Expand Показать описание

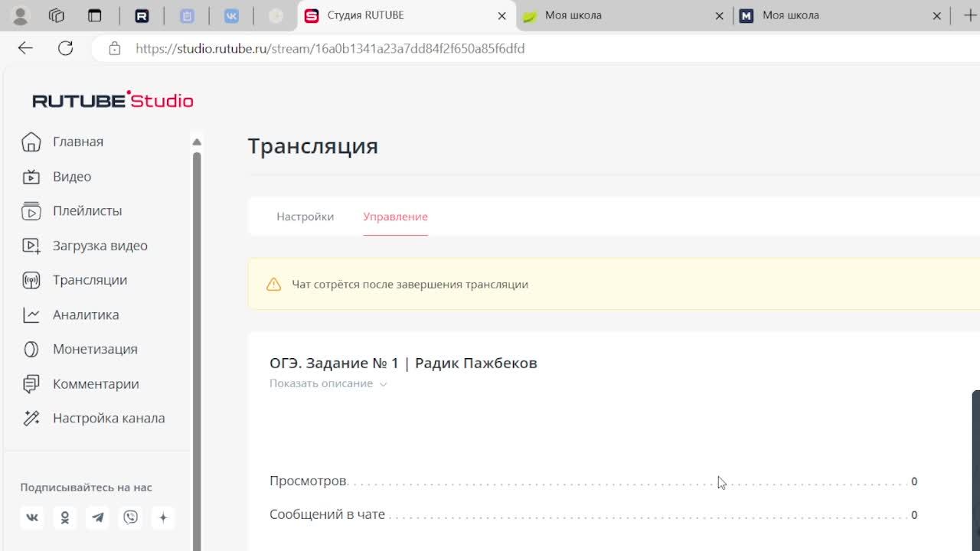click(x=328, y=383)
